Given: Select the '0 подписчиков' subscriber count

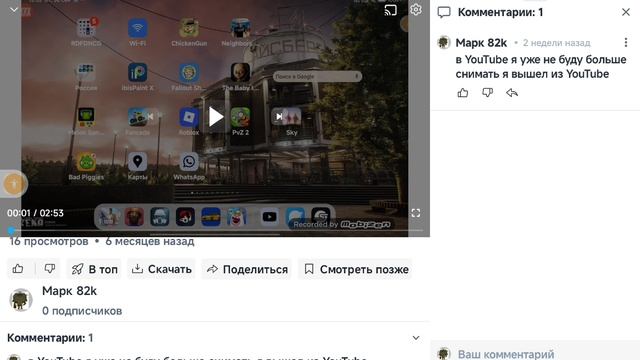Looking at the screenshot, I should 82,311.
